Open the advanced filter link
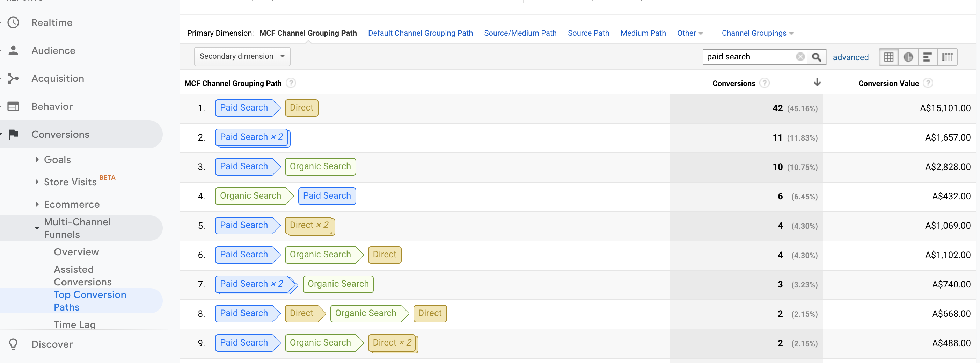This screenshot has width=980, height=363. tap(850, 57)
